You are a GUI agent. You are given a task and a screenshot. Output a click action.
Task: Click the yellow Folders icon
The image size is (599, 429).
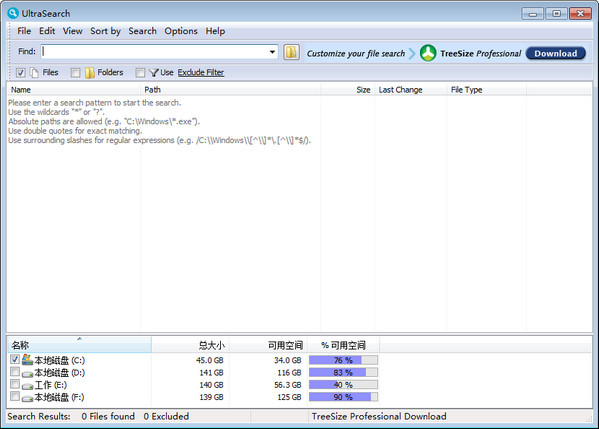pyautogui.click(x=90, y=73)
